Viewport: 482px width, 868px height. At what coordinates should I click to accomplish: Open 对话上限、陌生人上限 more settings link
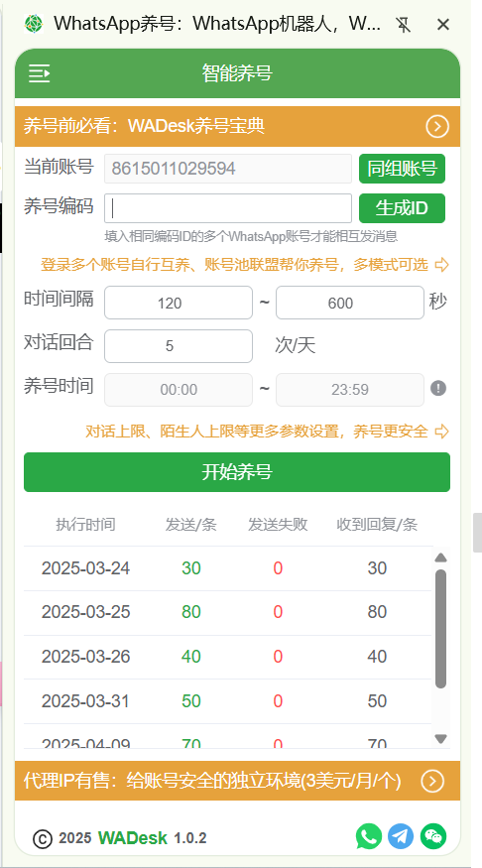257,432
